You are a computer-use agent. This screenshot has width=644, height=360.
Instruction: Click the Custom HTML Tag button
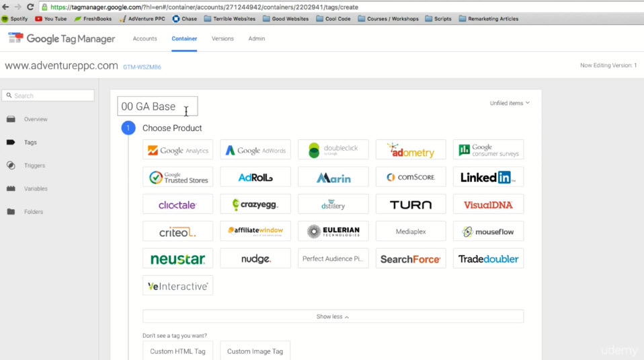coord(178,351)
